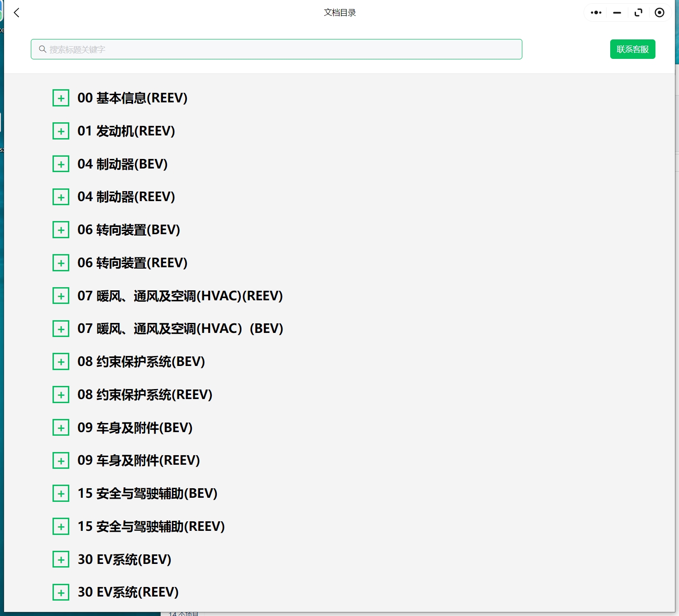
Task: Click the back arrow icon
Action: click(x=17, y=13)
